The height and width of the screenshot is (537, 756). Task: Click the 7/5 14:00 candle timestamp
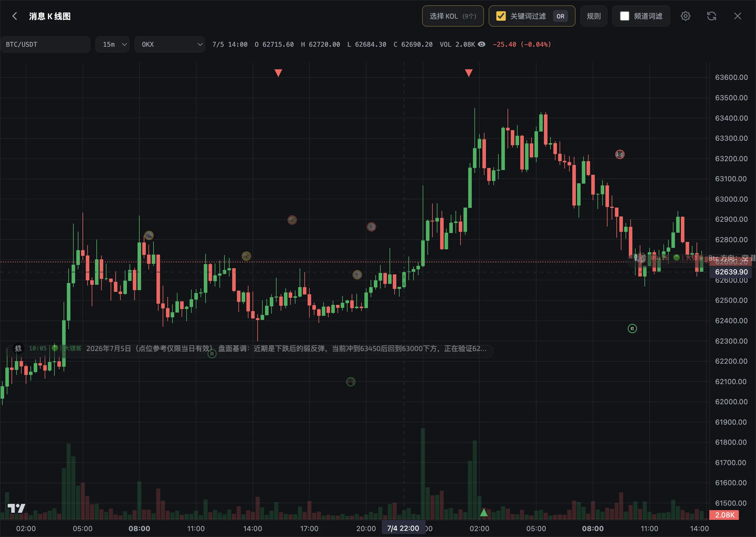[230, 44]
